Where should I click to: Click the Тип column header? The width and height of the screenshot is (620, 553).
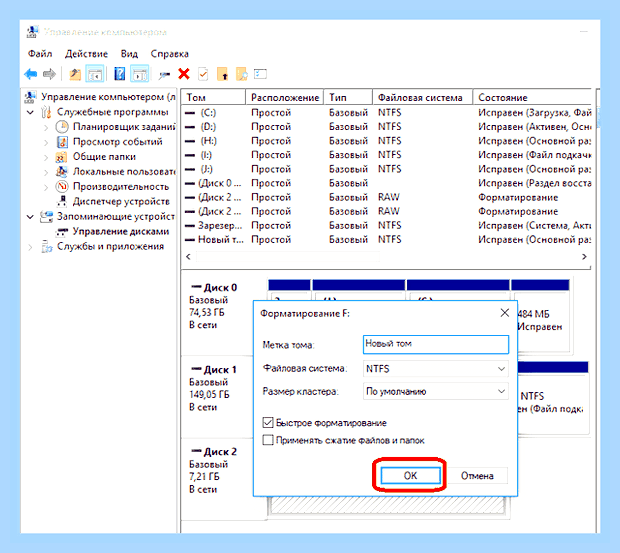click(x=348, y=97)
